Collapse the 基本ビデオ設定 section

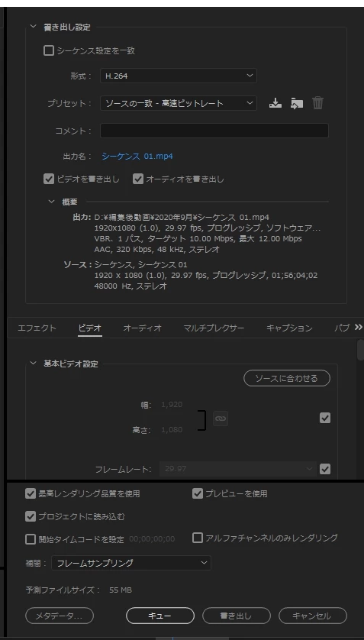(33, 364)
